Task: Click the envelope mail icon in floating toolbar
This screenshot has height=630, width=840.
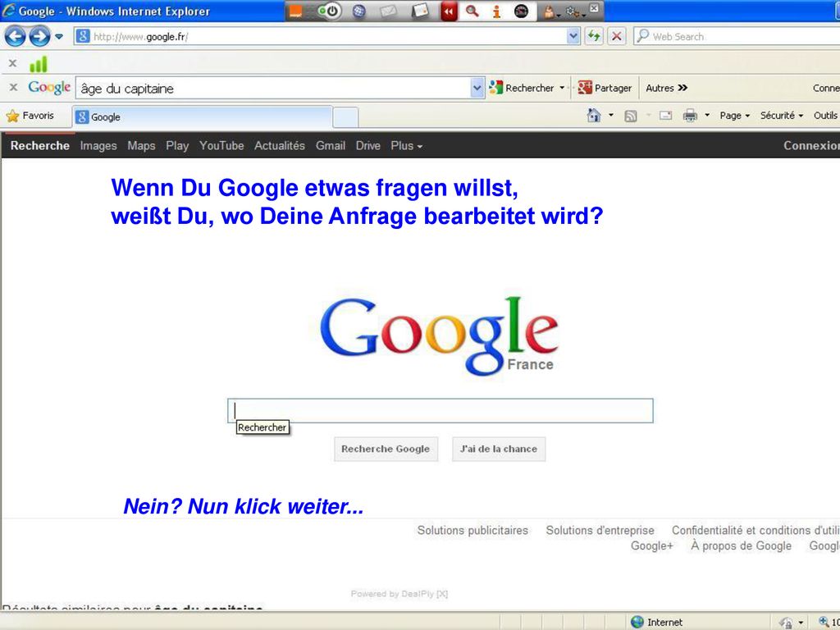Action: pos(388,11)
